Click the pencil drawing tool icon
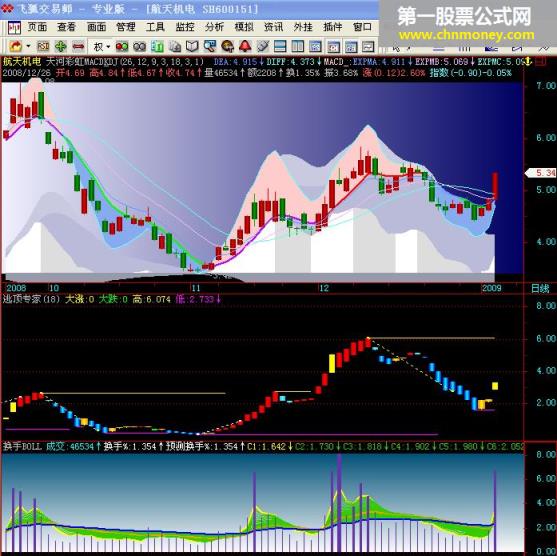557x556 pixels. pyautogui.click(x=263, y=47)
